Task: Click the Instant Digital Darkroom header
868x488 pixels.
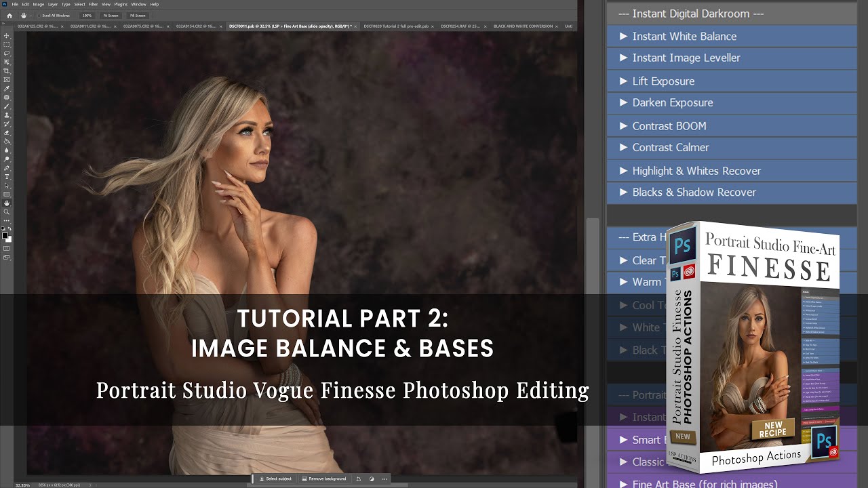Action: click(x=732, y=14)
